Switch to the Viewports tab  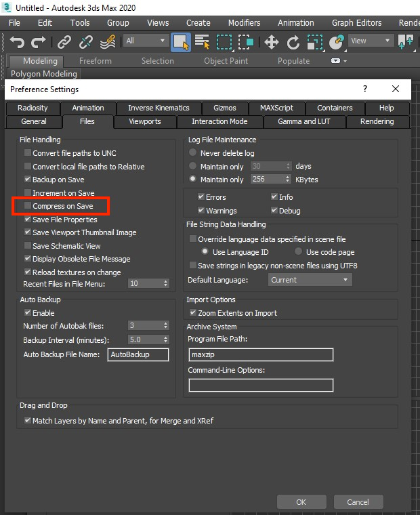tap(145, 122)
